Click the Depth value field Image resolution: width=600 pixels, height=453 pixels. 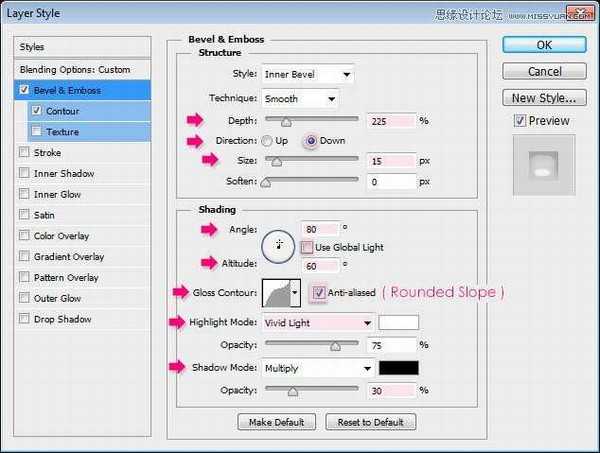click(x=391, y=121)
